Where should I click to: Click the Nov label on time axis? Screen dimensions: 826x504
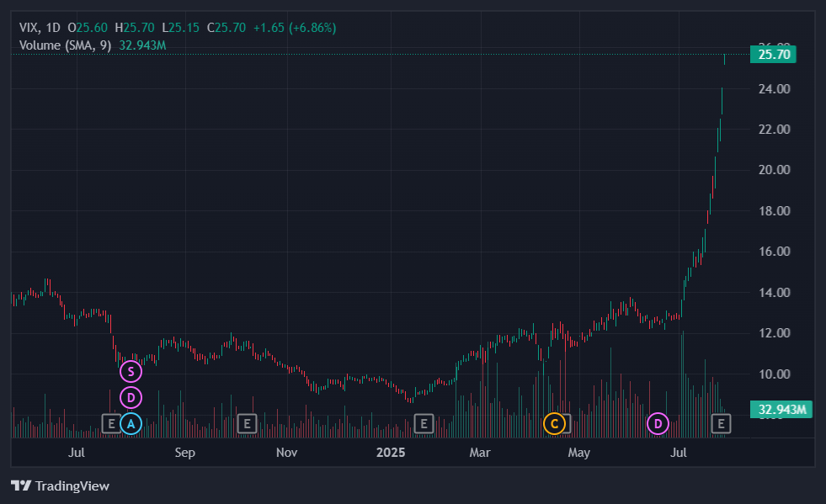[286, 453]
